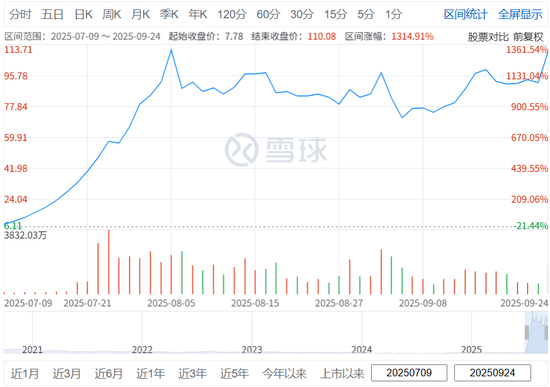
Task: Click the date label 2025-08-27
Action: pos(339,303)
